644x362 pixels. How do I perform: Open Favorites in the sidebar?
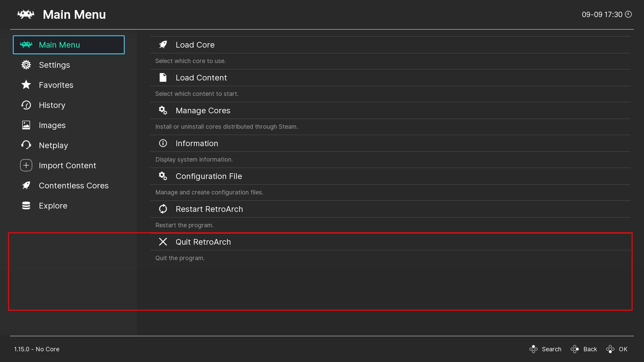pyautogui.click(x=56, y=85)
